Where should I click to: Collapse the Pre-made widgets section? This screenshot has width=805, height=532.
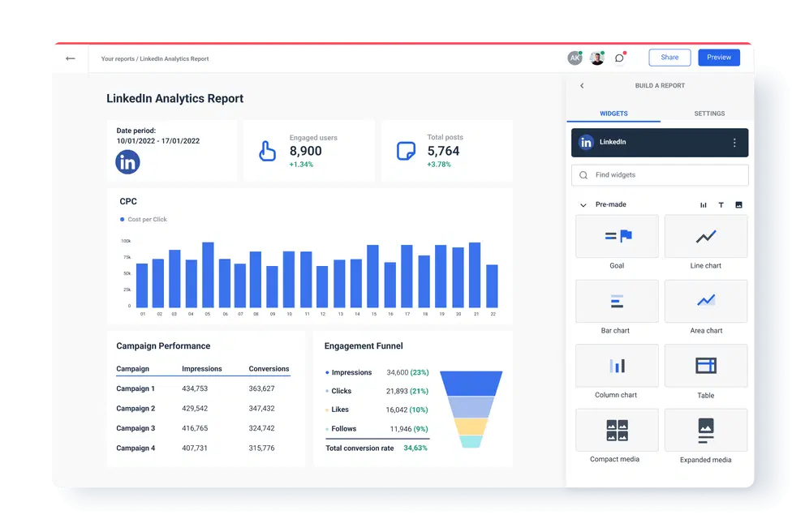tap(583, 204)
